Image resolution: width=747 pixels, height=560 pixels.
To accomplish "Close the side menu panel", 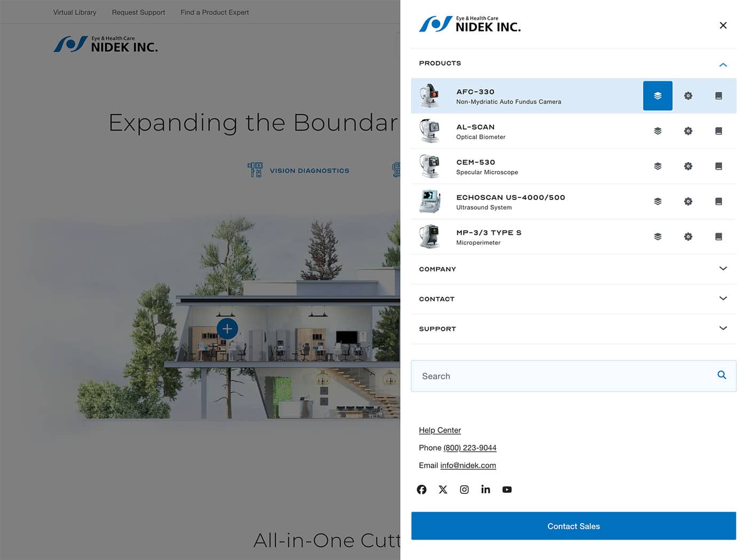I will [723, 26].
